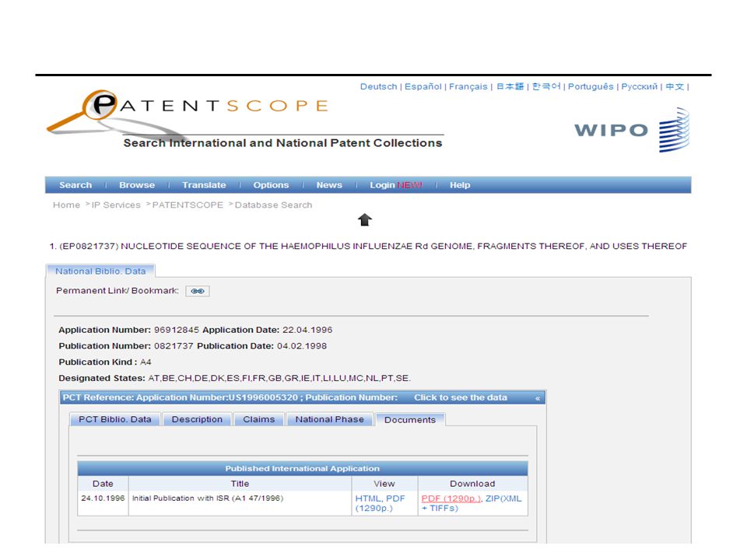View the PDF (1290p.) document
Image resolution: width=747 pixels, height=560 pixels.
(x=381, y=503)
